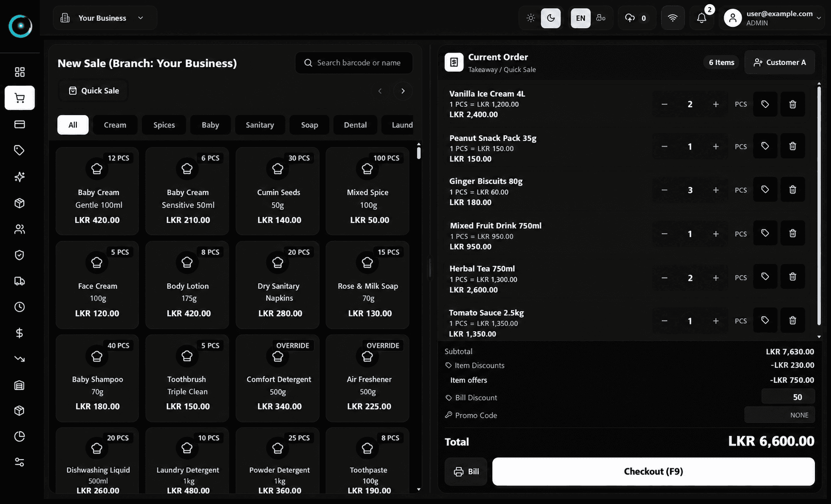Viewport: 831px width, 504px height.
Task: Select the alternate language option beside EN
Action: pos(601,18)
